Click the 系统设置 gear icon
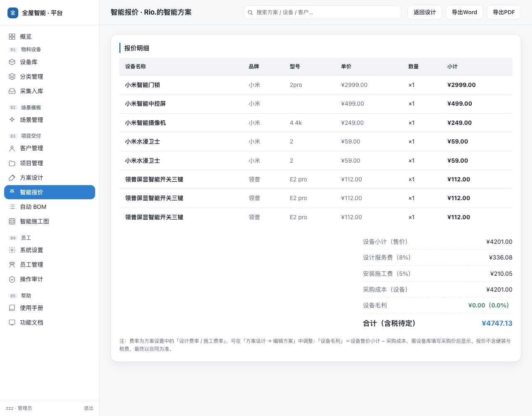532x416 pixels. [x=12, y=250]
